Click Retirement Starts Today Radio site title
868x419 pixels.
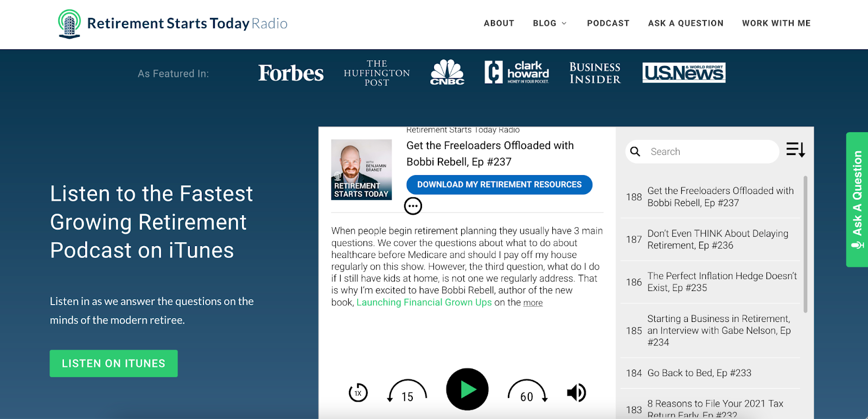[187, 23]
